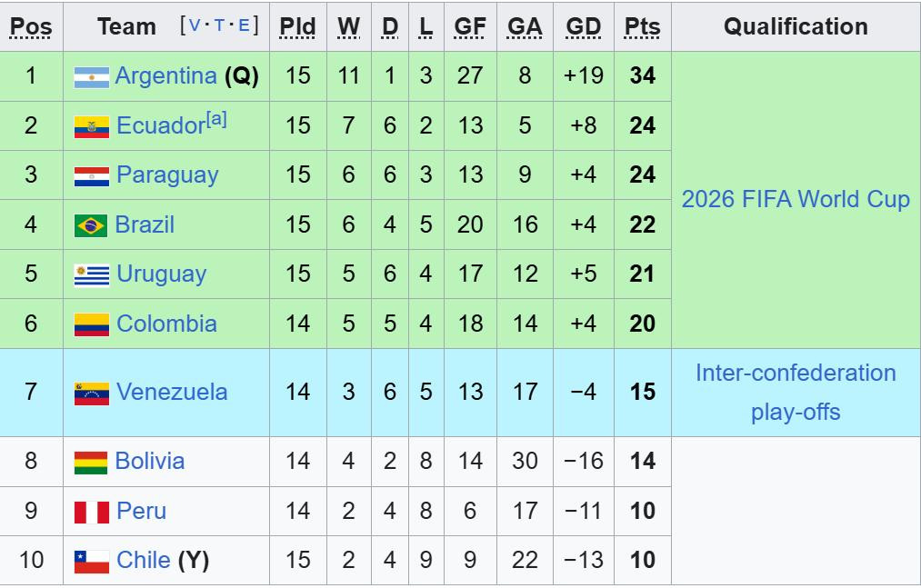Click the Ecuador flag icon
921x588 pixels.
click(92, 127)
